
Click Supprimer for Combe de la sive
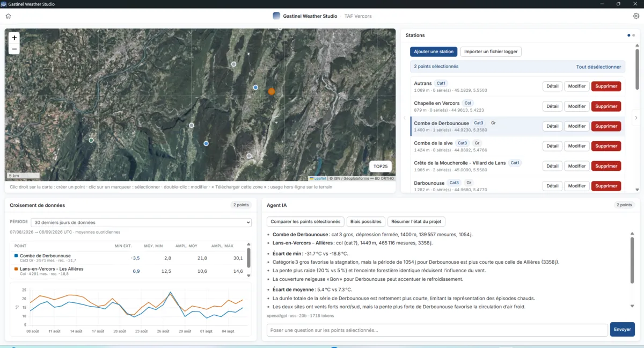(x=606, y=146)
